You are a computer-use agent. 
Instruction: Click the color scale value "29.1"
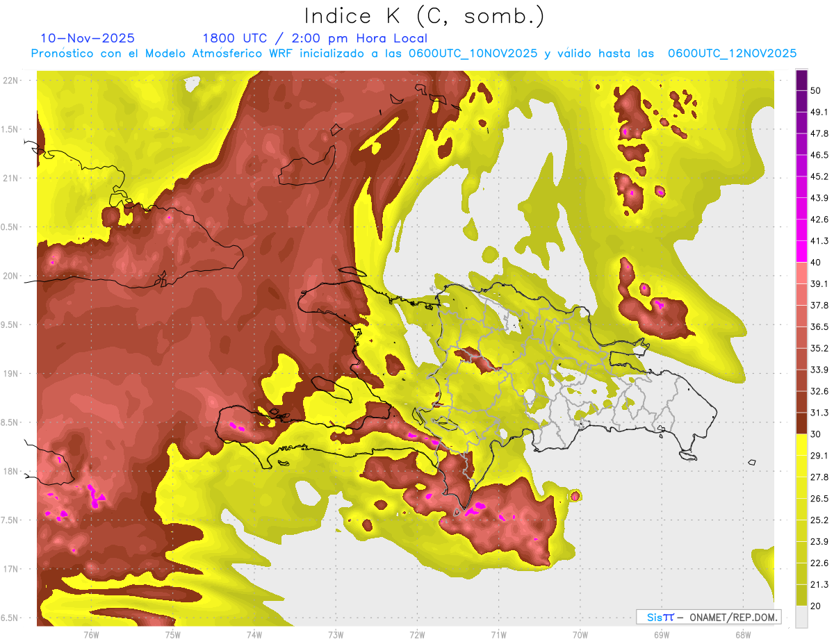pyautogui.click(x=819, y=456)
